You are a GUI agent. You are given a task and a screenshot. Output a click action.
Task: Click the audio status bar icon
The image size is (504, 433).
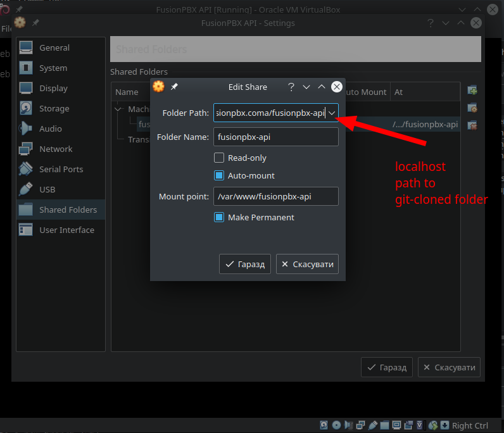coord(348,425)
